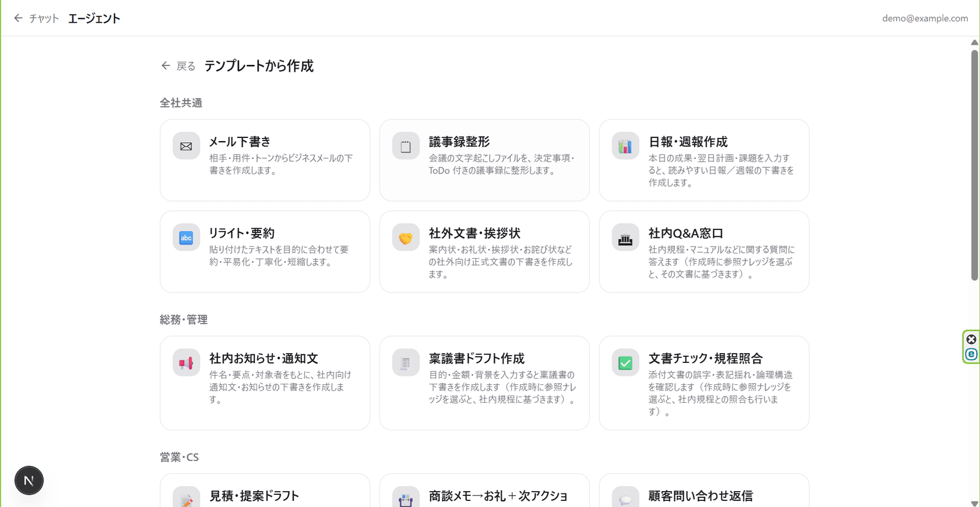Click the scrollbar up arrow
980x507 pixels.
click(x=974, y=42)
